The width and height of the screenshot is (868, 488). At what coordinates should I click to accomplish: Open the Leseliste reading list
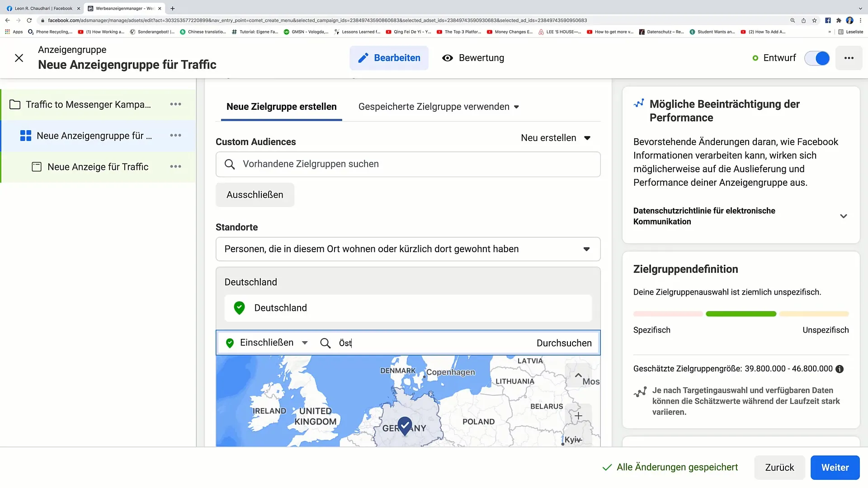[x=851, y=32]
